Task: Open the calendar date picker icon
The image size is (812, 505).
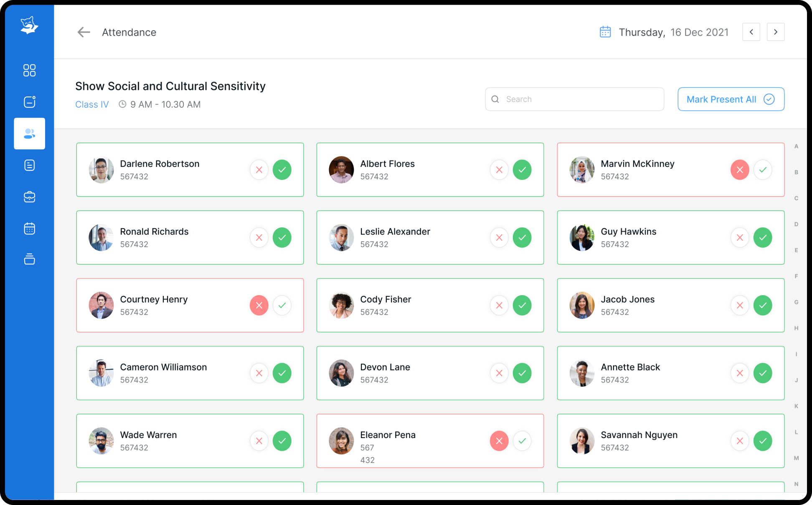Action: (x=605, y=32)
